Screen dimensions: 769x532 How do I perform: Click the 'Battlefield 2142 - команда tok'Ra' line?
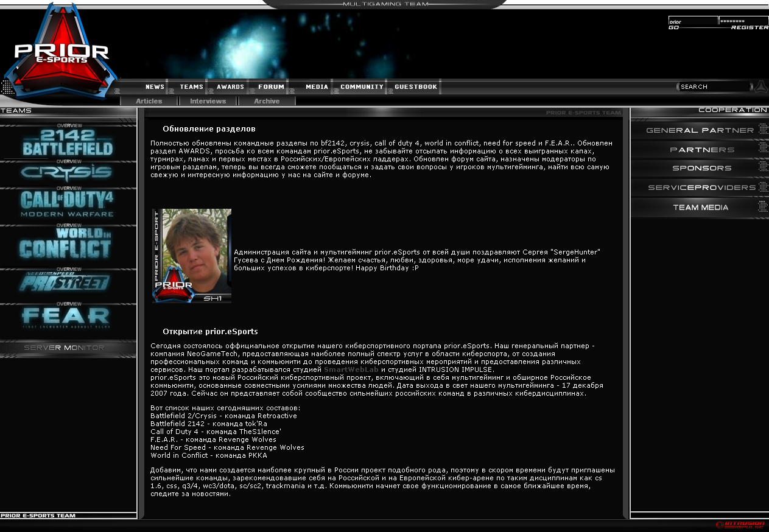tap(208, 424)
